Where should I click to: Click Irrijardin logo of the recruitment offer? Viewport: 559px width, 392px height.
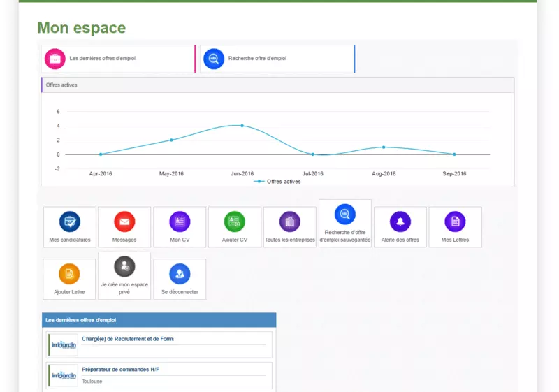pyautogui.click(x=64, y=345)
